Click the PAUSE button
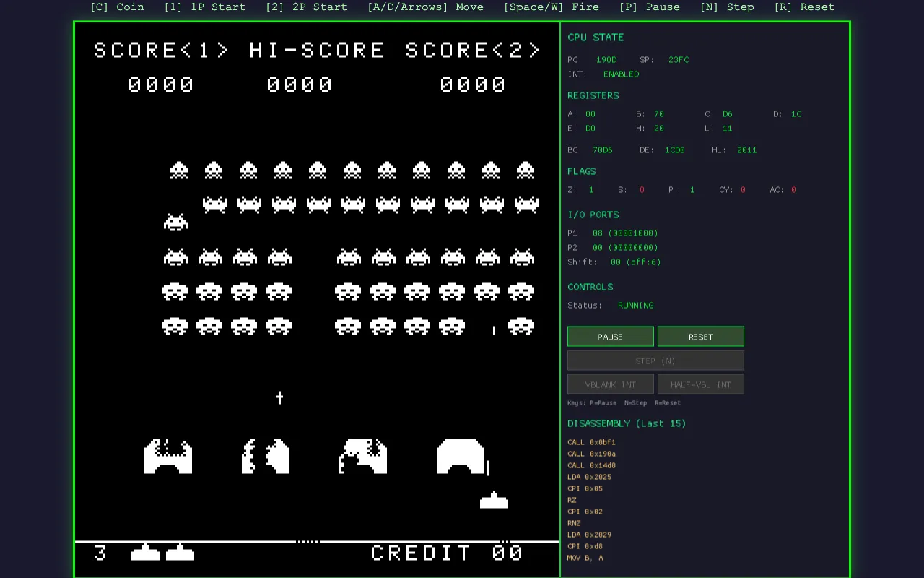This screenshot has width=924, height=578. pos(611,337)
